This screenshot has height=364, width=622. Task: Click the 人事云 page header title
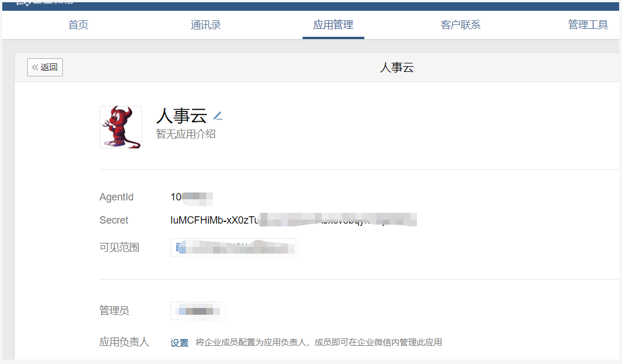coord(397,67)
